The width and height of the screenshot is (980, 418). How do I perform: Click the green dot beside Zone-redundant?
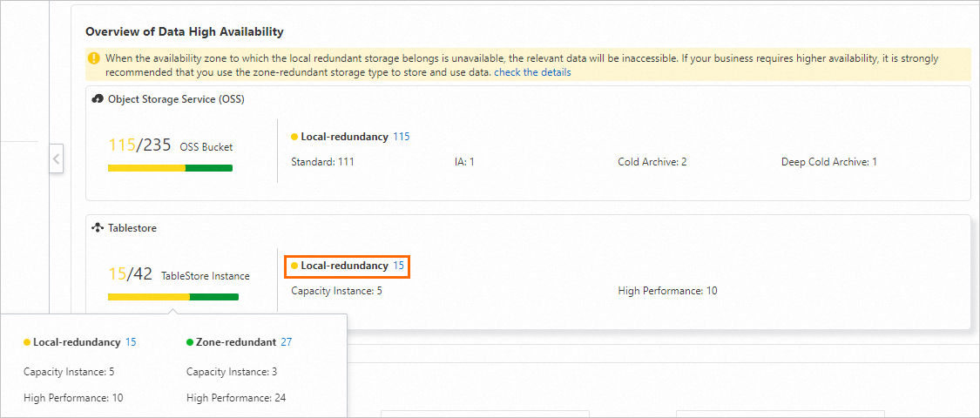coord(190,342)
